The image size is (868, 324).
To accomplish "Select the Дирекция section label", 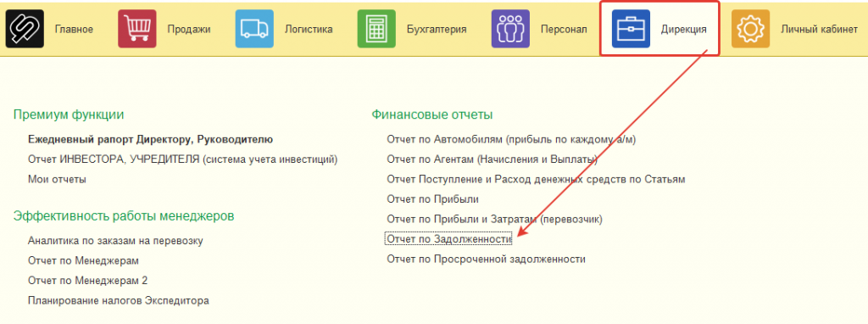I will click(x=684, y=30).
